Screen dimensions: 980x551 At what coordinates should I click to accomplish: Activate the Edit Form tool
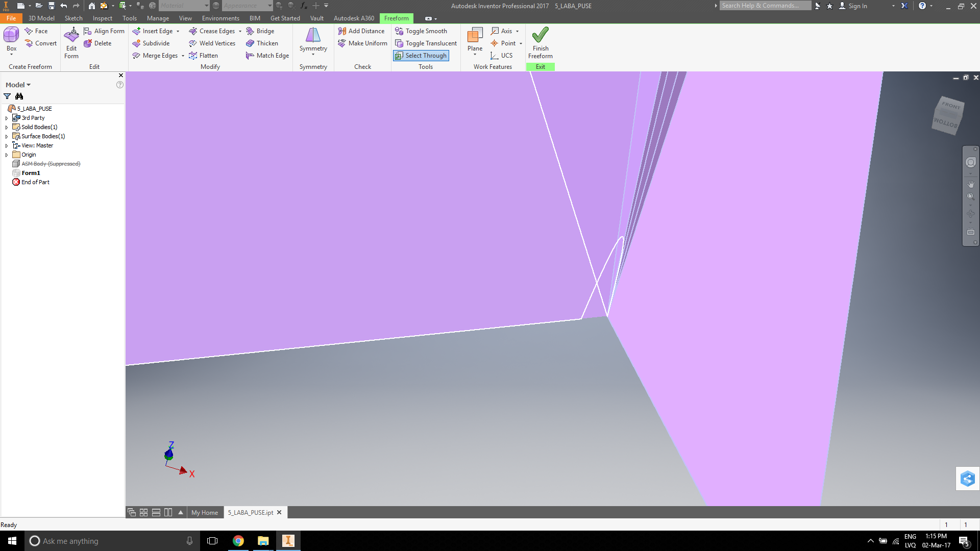tap(71, 43)
